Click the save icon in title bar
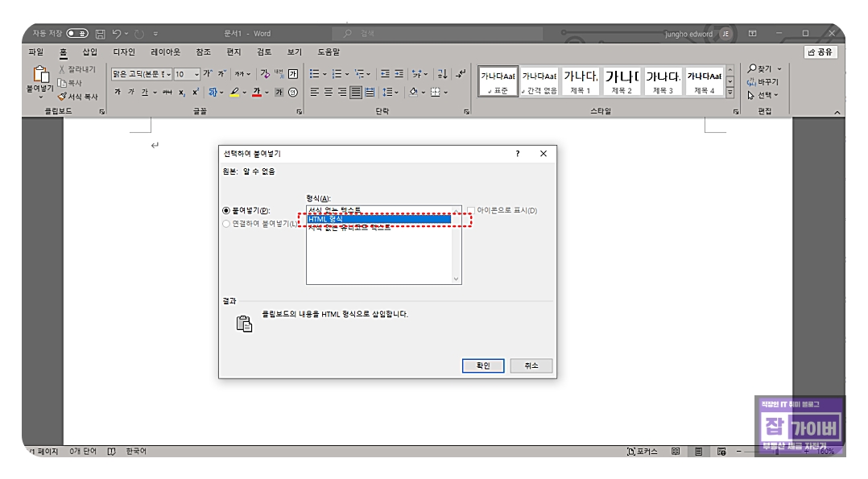868x479 pixels. (x=100, y=34)
